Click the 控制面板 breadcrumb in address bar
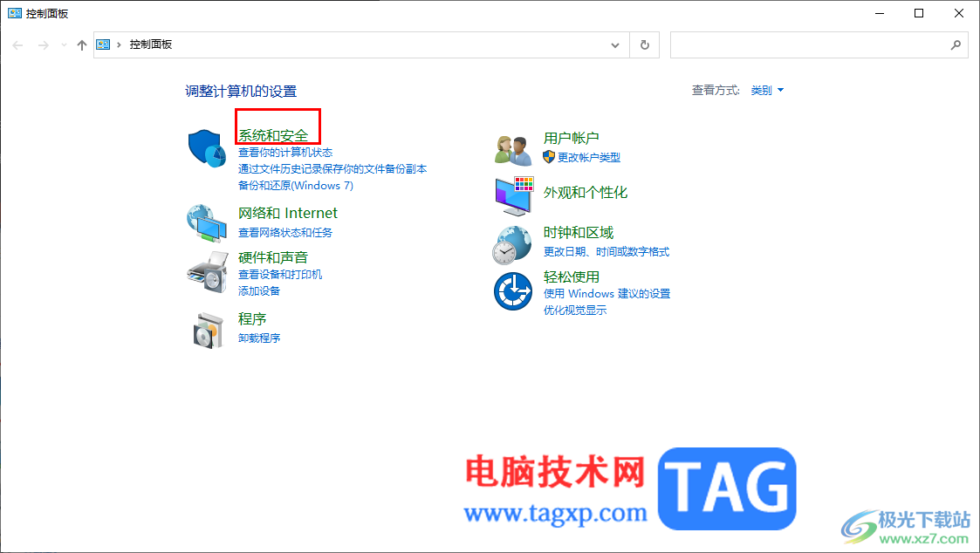The image size is (980, 553). point(151,44)
